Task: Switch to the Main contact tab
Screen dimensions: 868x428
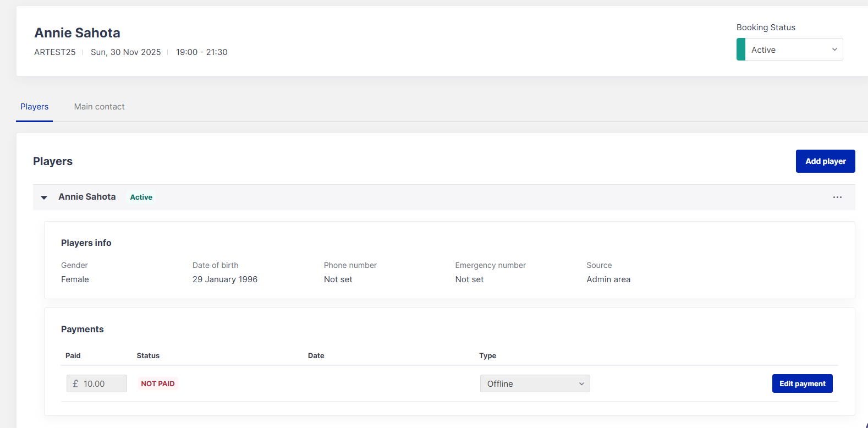Action: (99, 107)
